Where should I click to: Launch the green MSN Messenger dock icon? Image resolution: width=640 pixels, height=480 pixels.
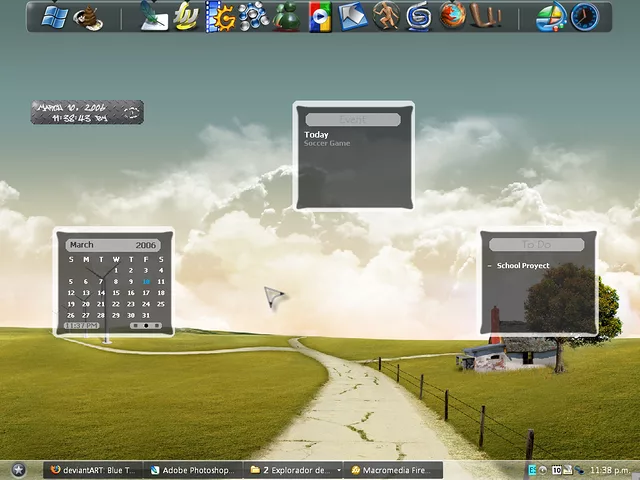click(x=287, y=17)
